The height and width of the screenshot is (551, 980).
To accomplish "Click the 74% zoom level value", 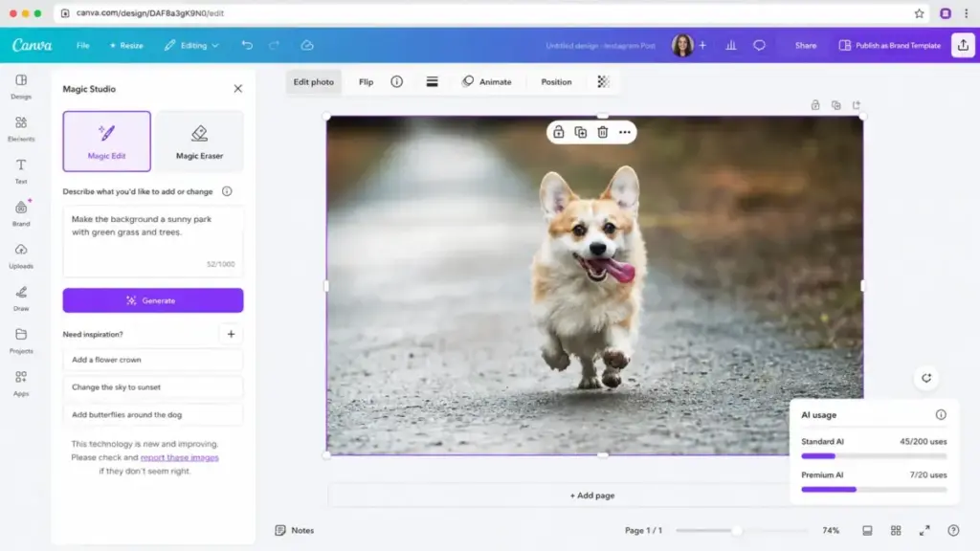I will click(831, 530).
